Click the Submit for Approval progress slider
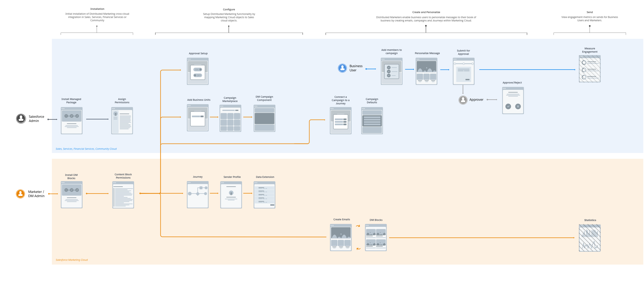Screen dimensions: 644x284 [463, 64]
